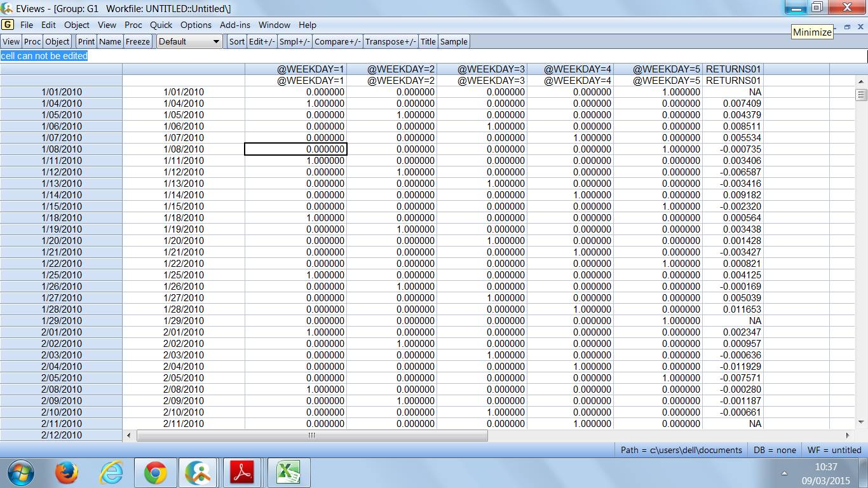This screenshot has height=488, width=868.
Task: Open Google Chrome from the taskbar
Action: [156, 473]
